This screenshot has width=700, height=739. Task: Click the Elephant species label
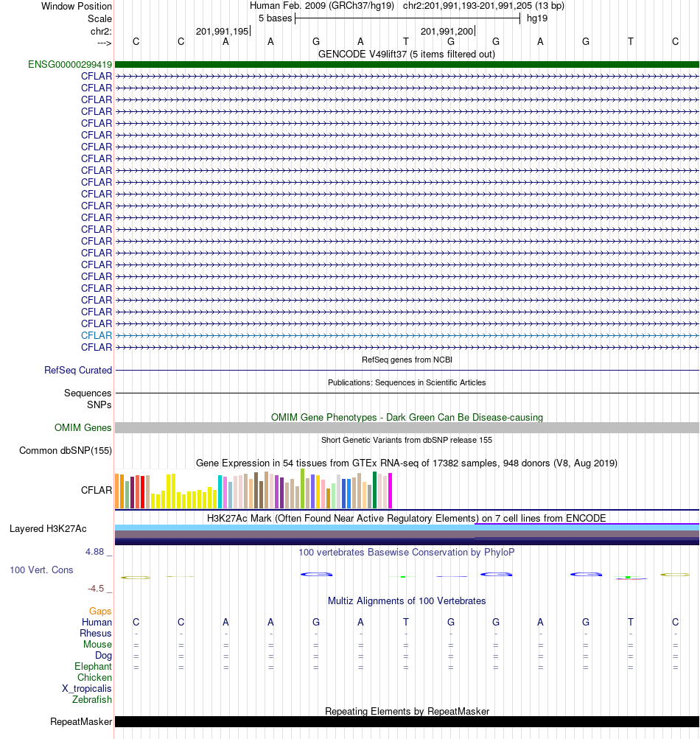coord(93,666)
